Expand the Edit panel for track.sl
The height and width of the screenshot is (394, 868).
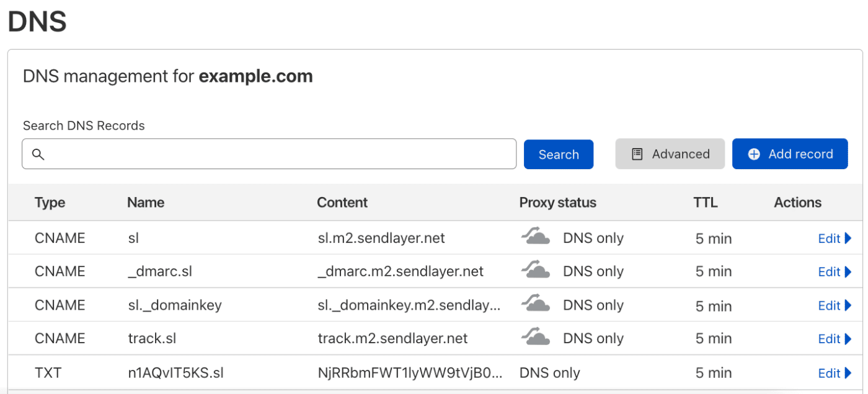click(x=834, y=338)
